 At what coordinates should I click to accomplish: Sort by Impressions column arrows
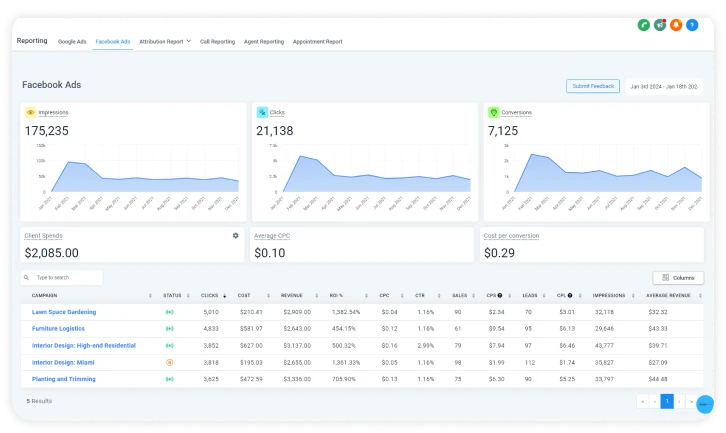point(633,295)
